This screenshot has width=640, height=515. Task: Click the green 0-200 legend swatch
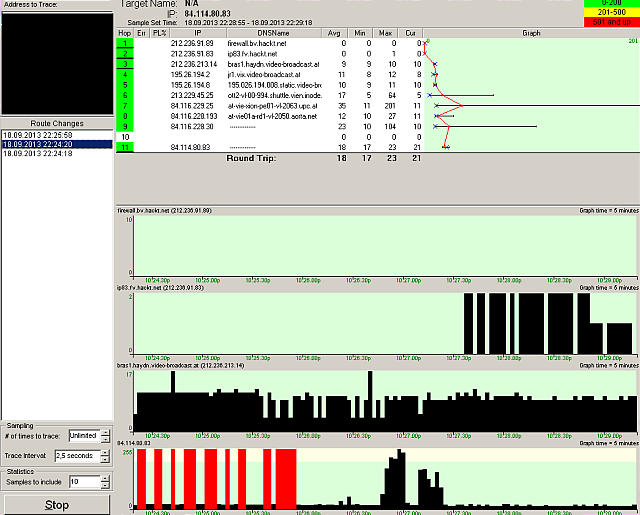pyautogui.click(x=607, y=4)
